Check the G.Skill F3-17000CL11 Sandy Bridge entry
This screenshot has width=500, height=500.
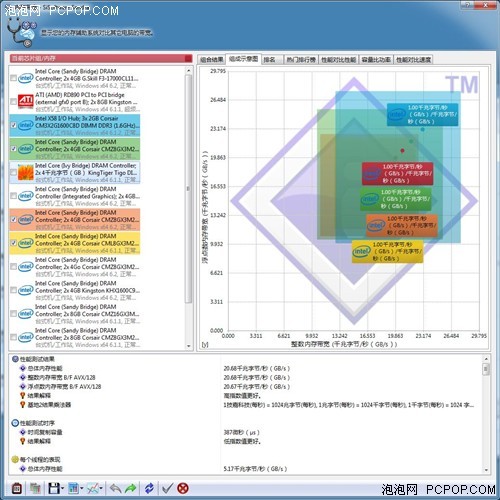point(13,78)
